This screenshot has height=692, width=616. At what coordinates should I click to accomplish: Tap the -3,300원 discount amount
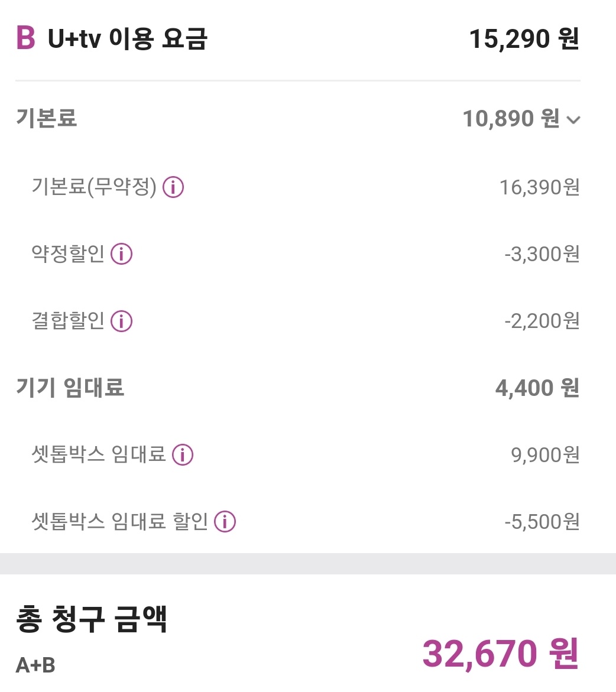542,254
